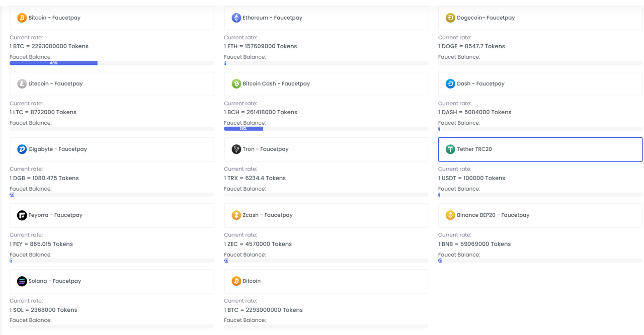
Task: Click rate text 1 SOL = 2368000 Tokens
Action: coord(43,310)
